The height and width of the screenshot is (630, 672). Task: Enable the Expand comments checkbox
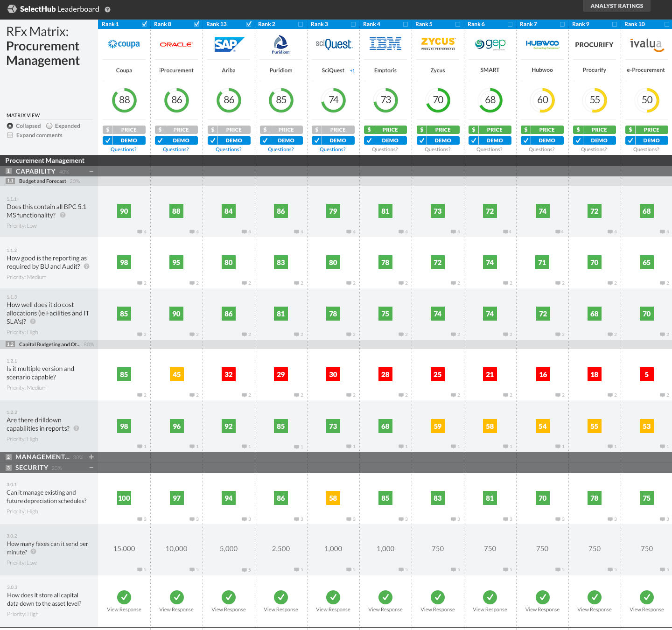point(10,135)
